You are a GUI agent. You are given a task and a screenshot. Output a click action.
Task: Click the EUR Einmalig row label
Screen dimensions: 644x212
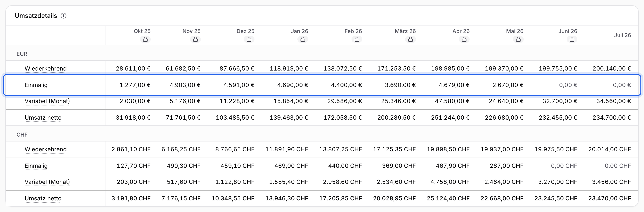(x=36, y=85)
